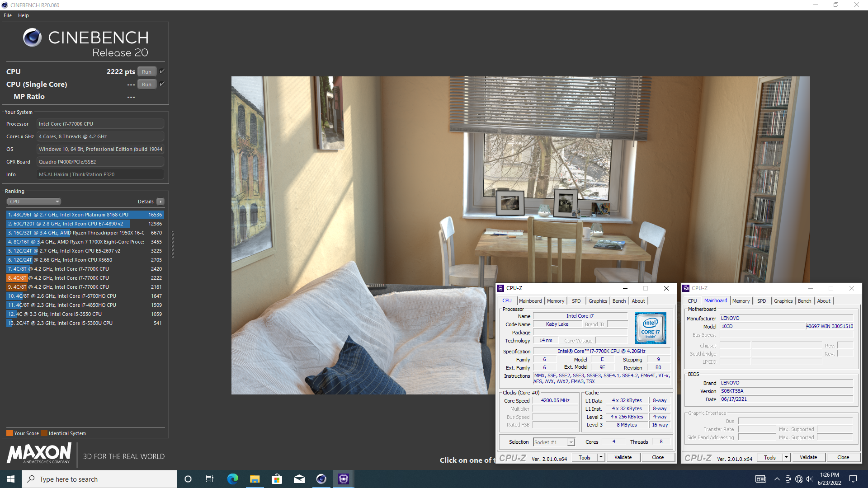The image size is (868, 488).
Task: Open Graphics tab in right CPU-Z window
Action: (783, 301)
